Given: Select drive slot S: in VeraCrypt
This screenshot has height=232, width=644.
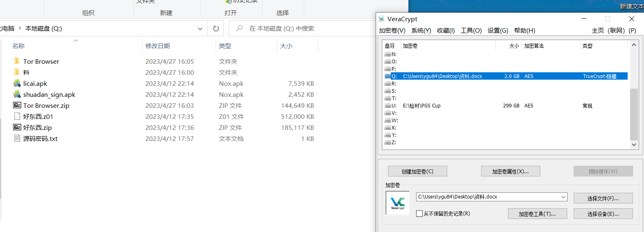Looking at the screenshot, I should [390, 91].
